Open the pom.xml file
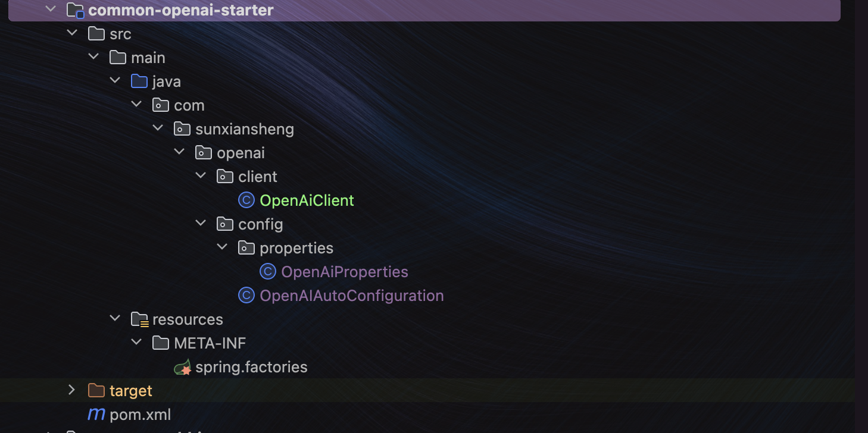This screenshot has width=868, height=433. (x=140, y=415)
